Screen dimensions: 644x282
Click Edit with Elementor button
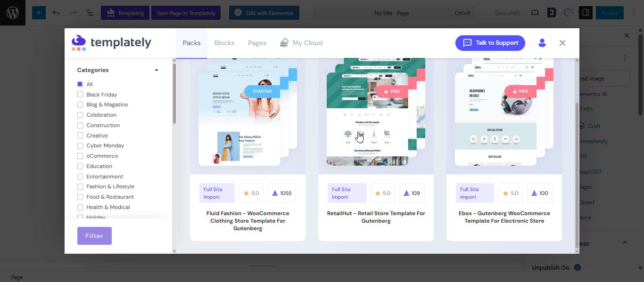tap(264, 13)
